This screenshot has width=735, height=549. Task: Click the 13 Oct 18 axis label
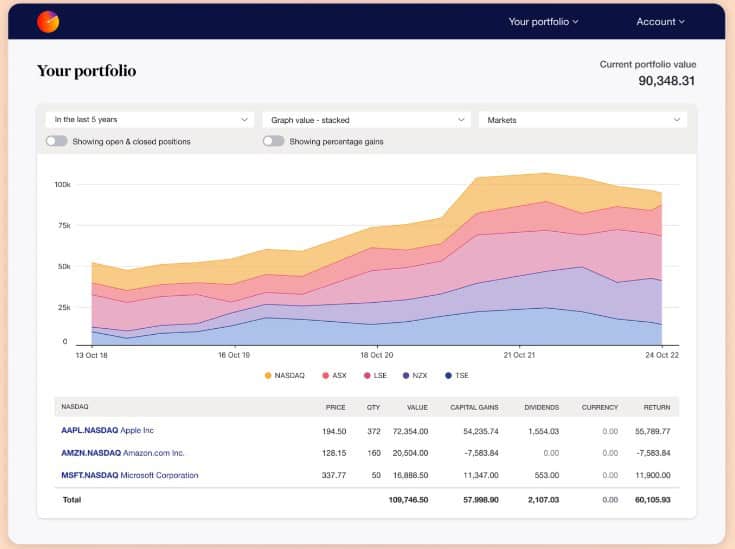click(91, 355)
